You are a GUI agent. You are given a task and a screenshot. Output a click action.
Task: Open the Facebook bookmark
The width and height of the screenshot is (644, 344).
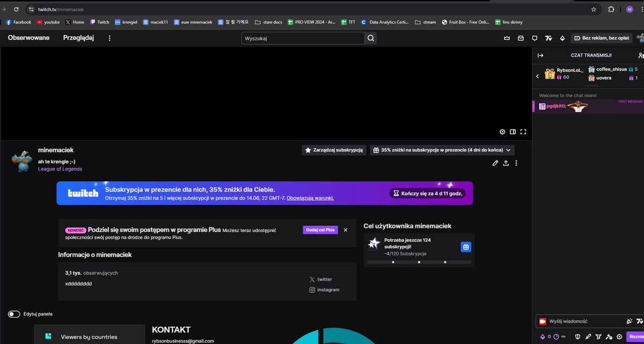pos(19,22)
